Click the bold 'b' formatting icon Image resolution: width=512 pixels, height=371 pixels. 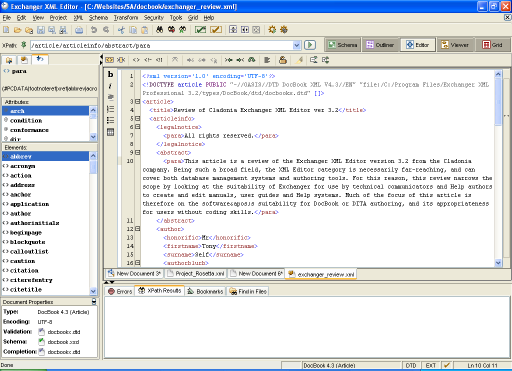tap(110, 75)
